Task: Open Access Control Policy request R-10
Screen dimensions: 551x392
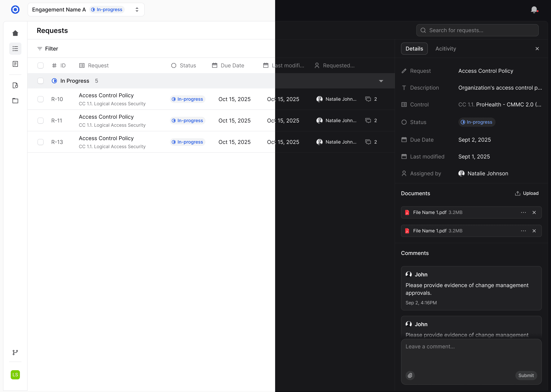Action: pyautogui.click(x=106, y=96)
